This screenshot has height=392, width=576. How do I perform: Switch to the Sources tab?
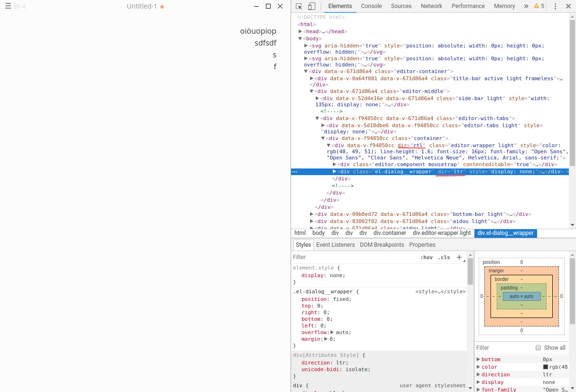401,6
